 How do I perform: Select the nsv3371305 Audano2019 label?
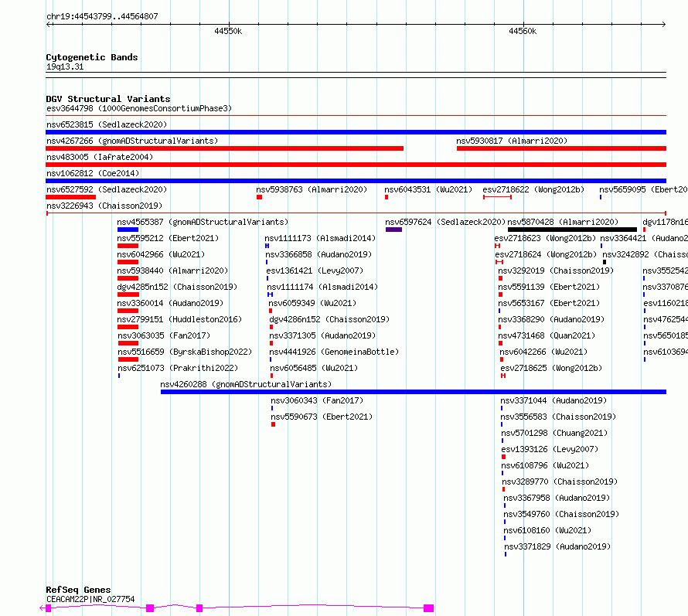pyautogui.click(x=322, y=335)
